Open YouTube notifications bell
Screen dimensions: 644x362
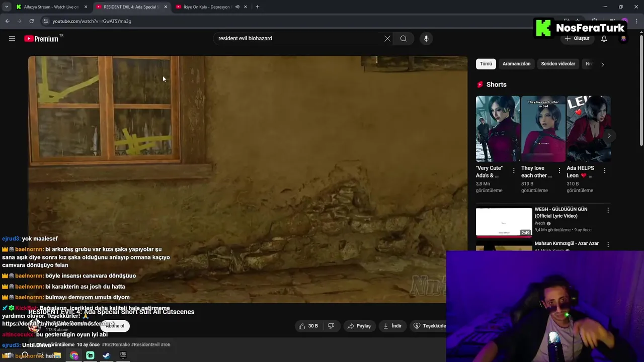(x=604, y=39)
